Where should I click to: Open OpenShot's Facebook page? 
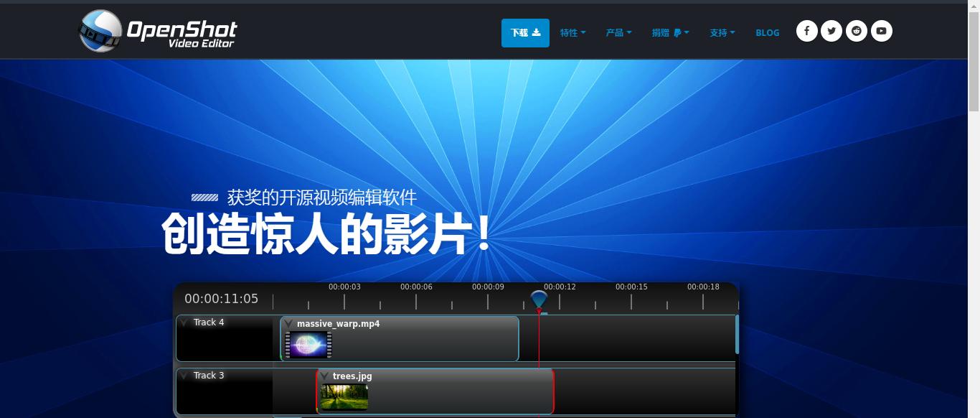[x=806, y=30]
